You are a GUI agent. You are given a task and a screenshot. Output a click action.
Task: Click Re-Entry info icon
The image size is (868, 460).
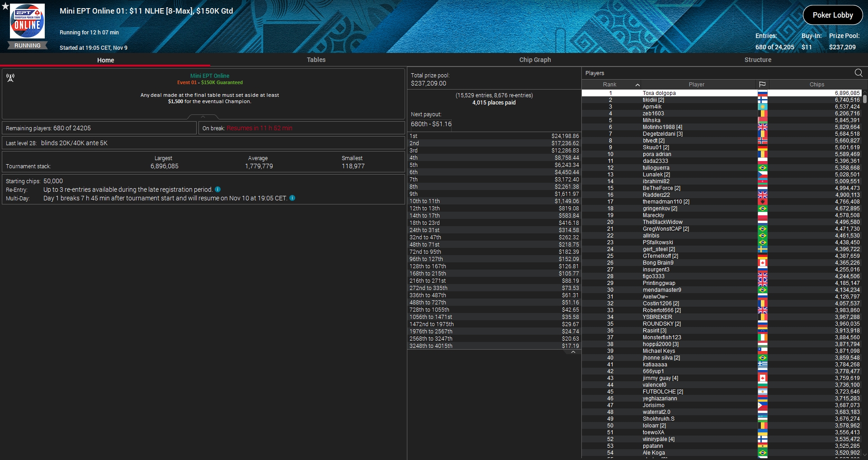(x=218, y=190)
